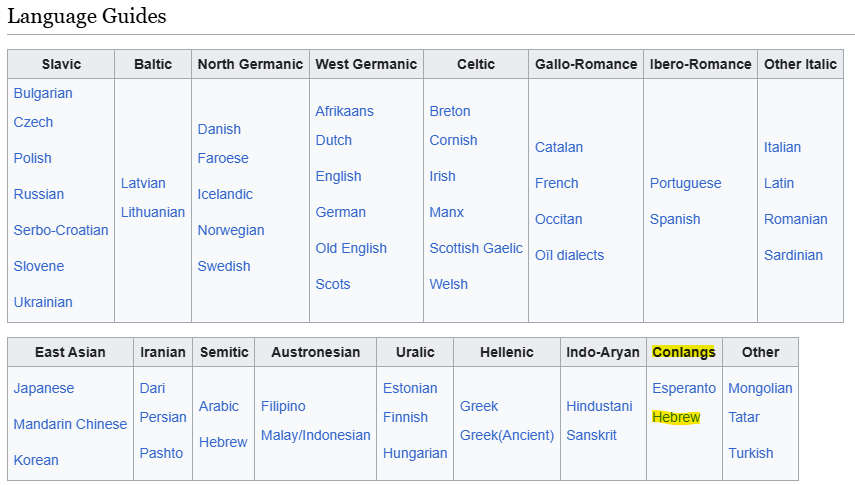Open the Scottish Gaelic link

pyautogui.click(x=476, y=248)
